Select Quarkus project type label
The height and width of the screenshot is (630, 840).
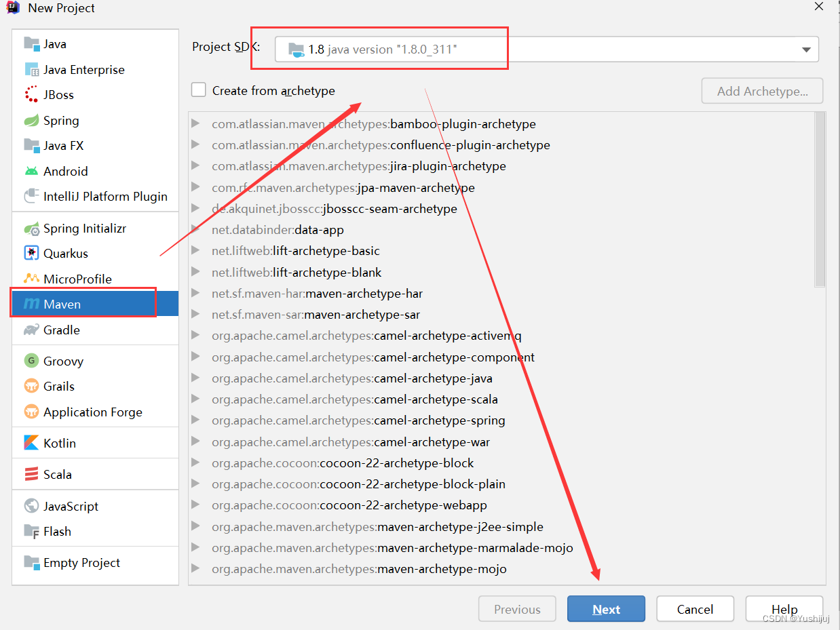pos(66,254)
